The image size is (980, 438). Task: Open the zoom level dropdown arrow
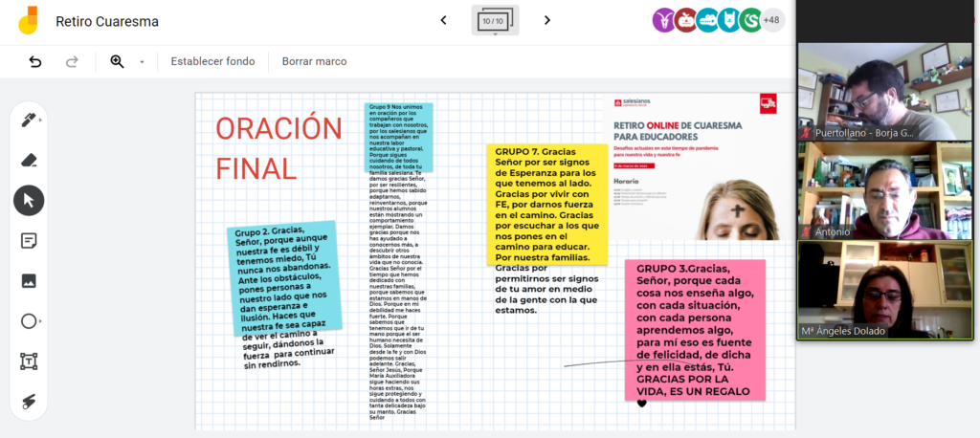pyautogui.click(x=142, y=62)
